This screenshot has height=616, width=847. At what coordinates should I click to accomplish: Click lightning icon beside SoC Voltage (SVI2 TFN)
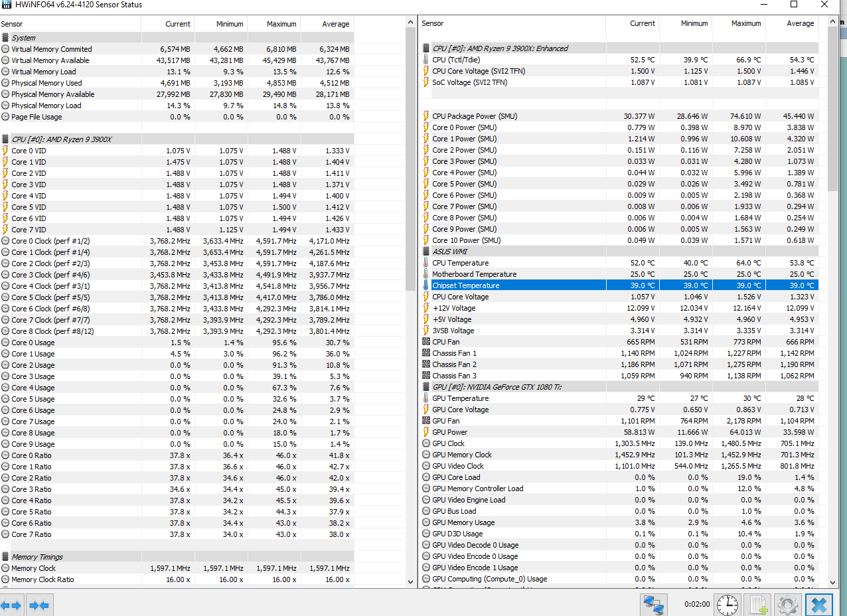coord(426,82)
